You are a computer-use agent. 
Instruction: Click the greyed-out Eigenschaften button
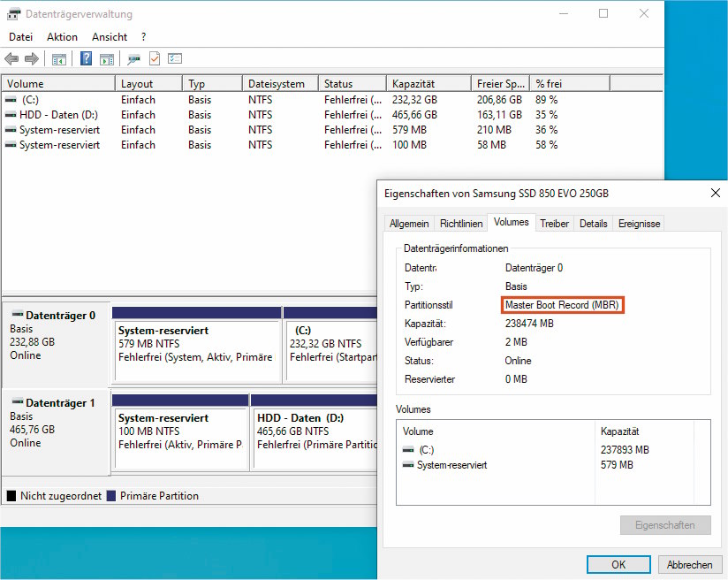click(665, 525)
